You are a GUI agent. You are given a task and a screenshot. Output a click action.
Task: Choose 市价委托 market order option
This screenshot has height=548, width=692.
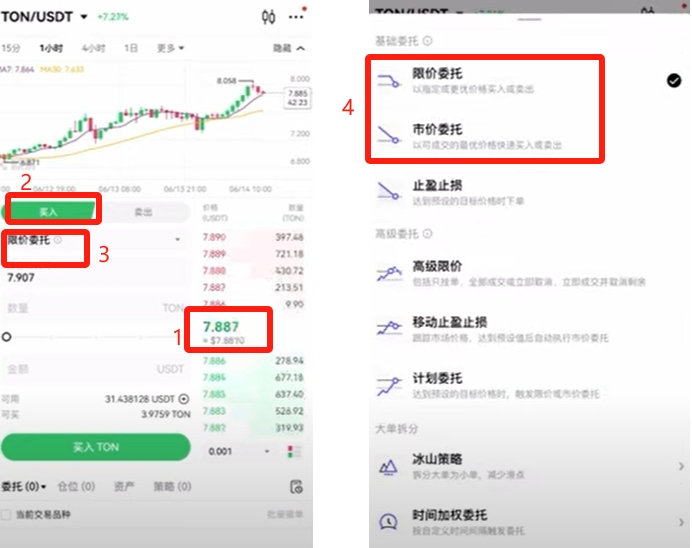(485, 136)
